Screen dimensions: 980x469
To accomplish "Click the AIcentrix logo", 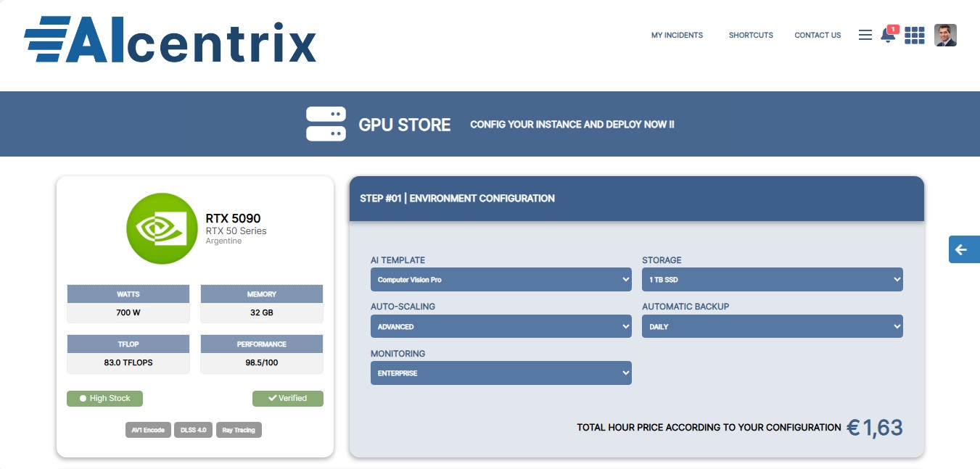I will point(170,41).
